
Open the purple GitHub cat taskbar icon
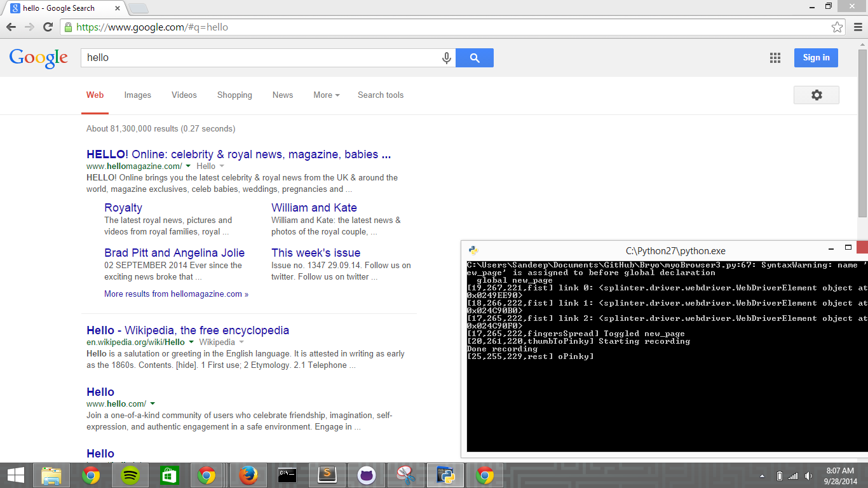366,475
